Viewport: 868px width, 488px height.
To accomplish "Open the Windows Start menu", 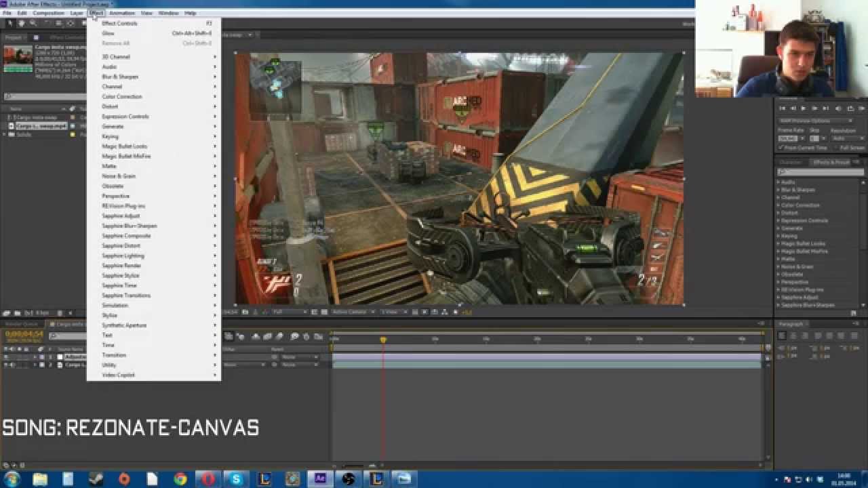I will click(x=12, y=479).
